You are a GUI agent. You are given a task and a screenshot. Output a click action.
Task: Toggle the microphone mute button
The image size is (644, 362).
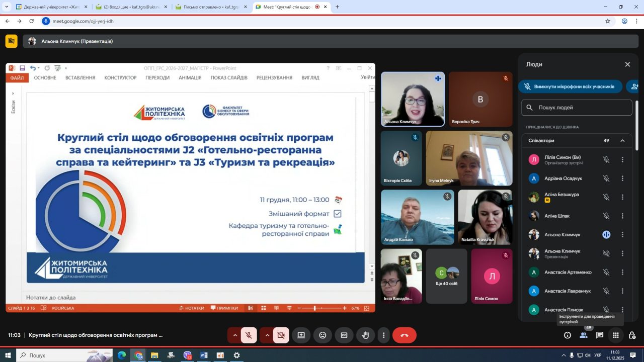(249, 335)
